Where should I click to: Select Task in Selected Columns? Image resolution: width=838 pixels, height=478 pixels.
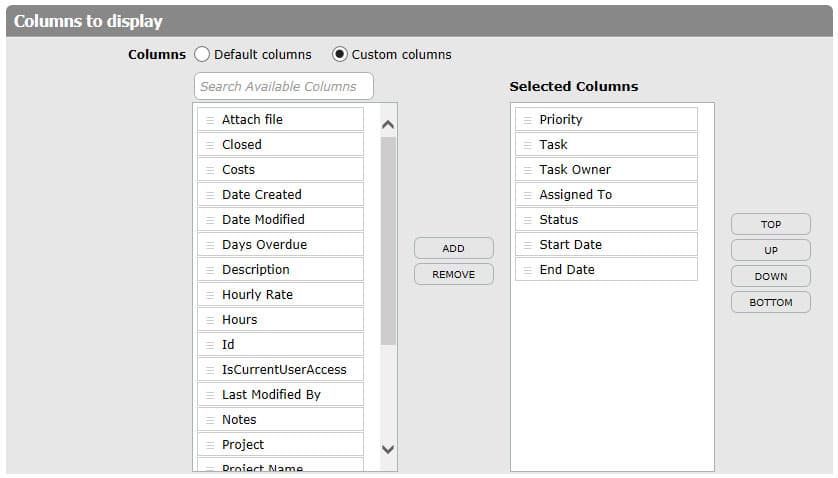pyautogui.click(x=607, y=145)
